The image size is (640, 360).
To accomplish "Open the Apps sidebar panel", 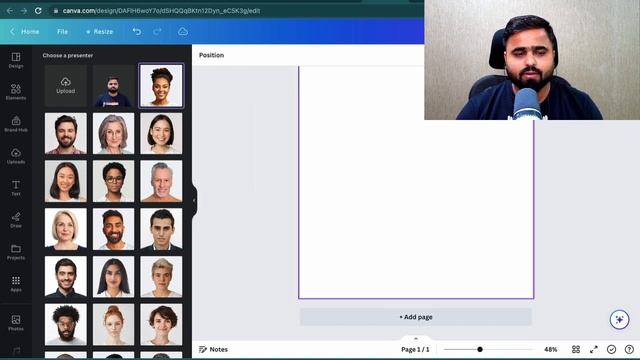I will click(16, 284).
